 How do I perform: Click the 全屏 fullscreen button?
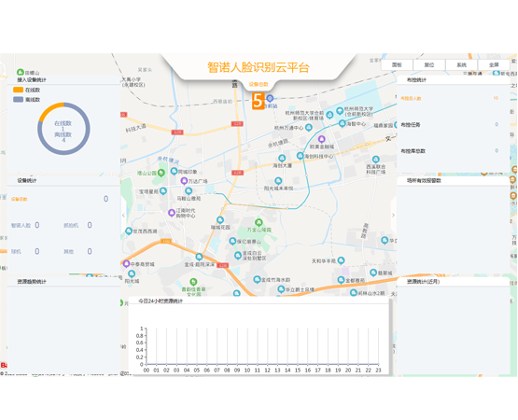coord(494,64)
